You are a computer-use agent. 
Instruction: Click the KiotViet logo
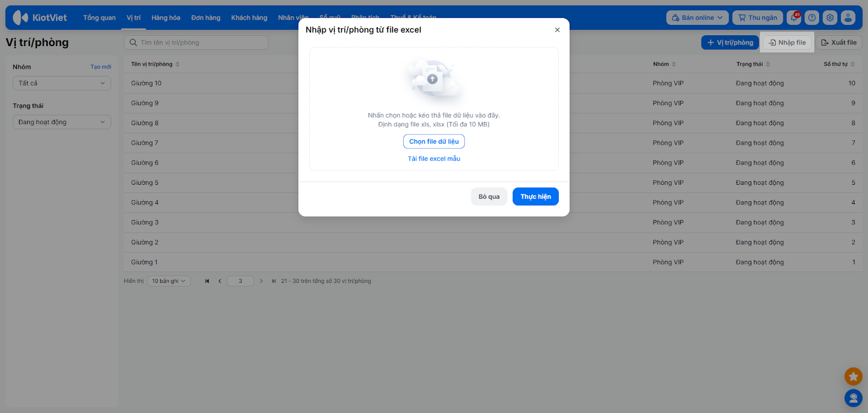click(40, 17)
